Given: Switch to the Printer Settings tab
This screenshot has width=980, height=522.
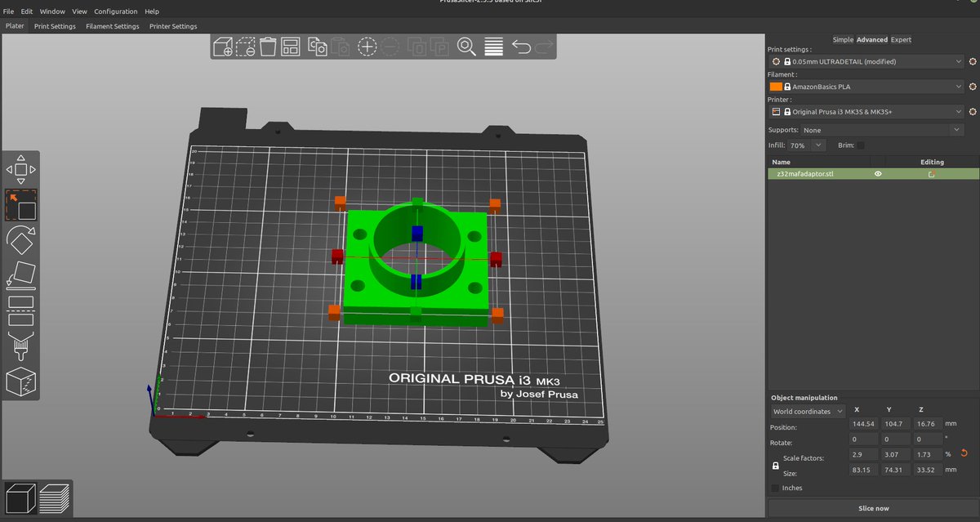Looking at the screenshot, I should click(x=173, y=26).
